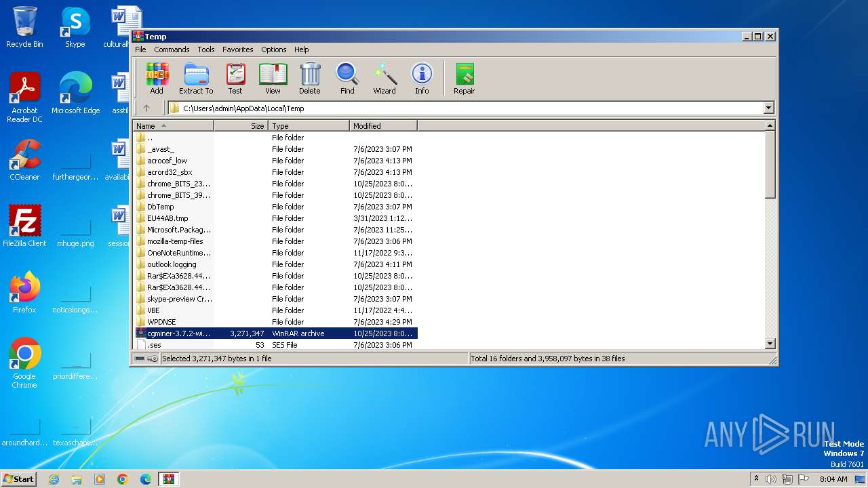
Task: Click the 8:04 AM taskbar clock
Action: tap(833, 479)
